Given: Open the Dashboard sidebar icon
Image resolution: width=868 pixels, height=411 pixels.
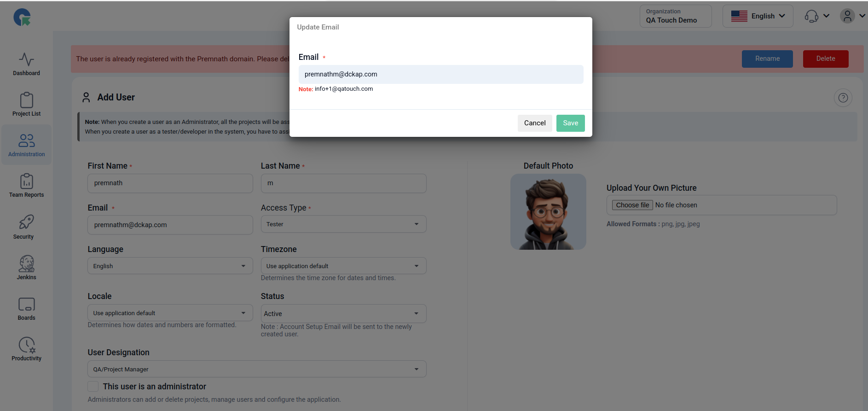Looking at the screenshot, I should (26, 64).
